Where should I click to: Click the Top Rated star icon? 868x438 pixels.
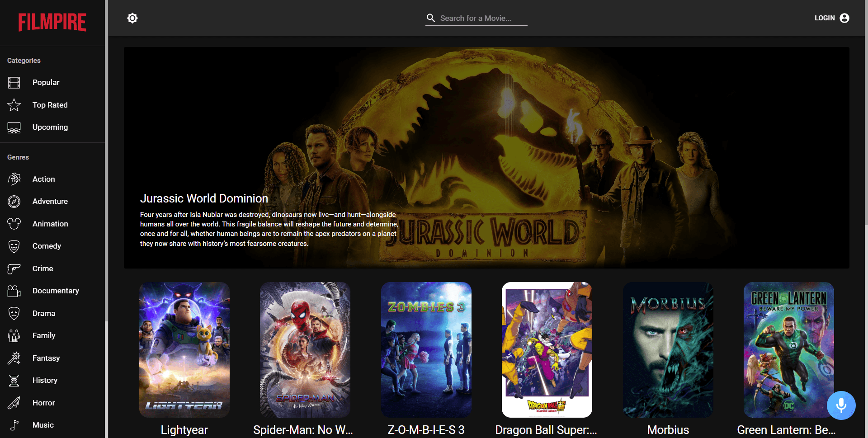pyautogui.click(x=14, y=105)
